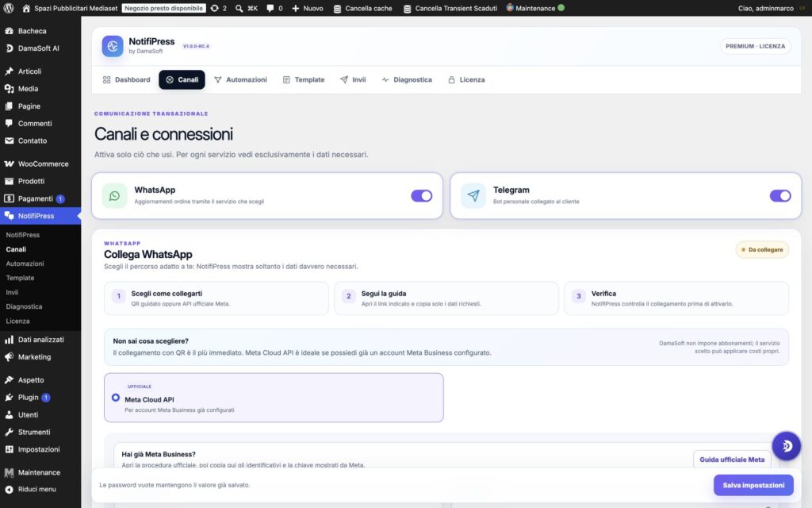
Task: Open Canali submenu entry
Action: pos(16,249)
